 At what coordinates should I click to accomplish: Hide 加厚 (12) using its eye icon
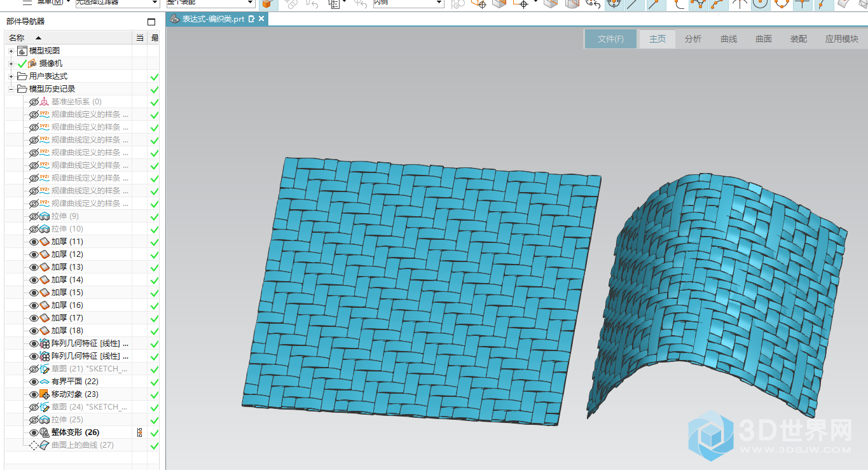[34, 254]
